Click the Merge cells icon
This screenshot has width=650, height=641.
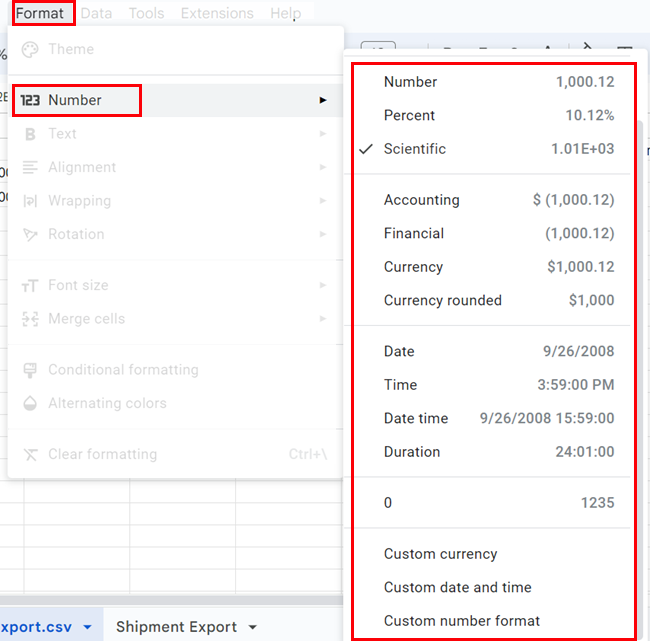coord(30,319)
